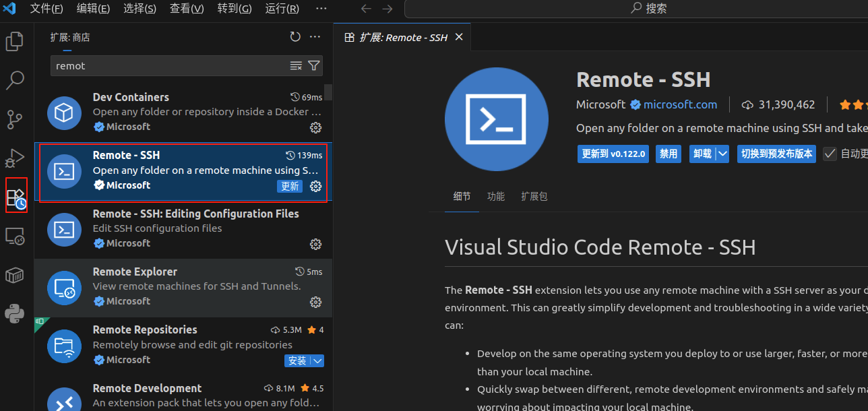
Task: Open Run and Debug view
Action: (x=15, y=158)
